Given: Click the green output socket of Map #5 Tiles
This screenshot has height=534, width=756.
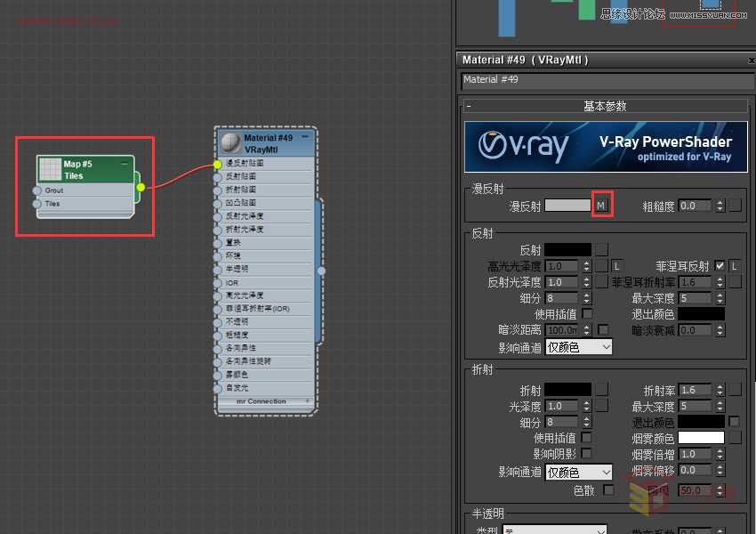Looking at the screenshot, I should (140, 187).
